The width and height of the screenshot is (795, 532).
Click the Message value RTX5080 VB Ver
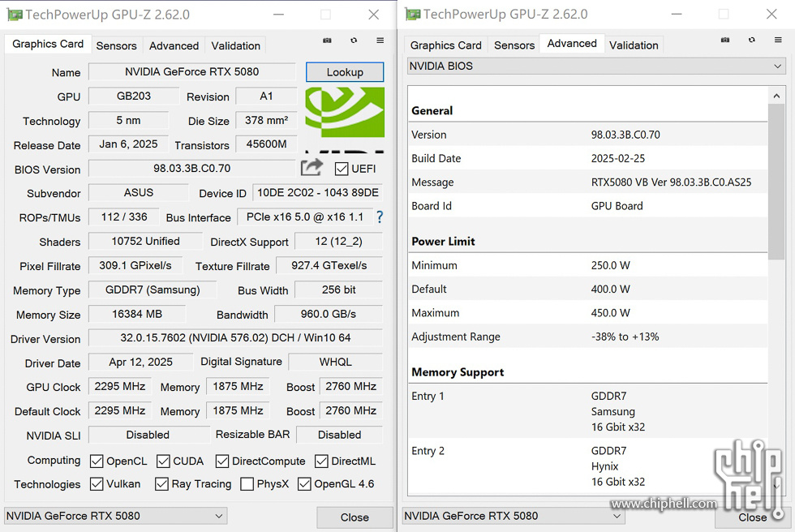tap(672, 182)
